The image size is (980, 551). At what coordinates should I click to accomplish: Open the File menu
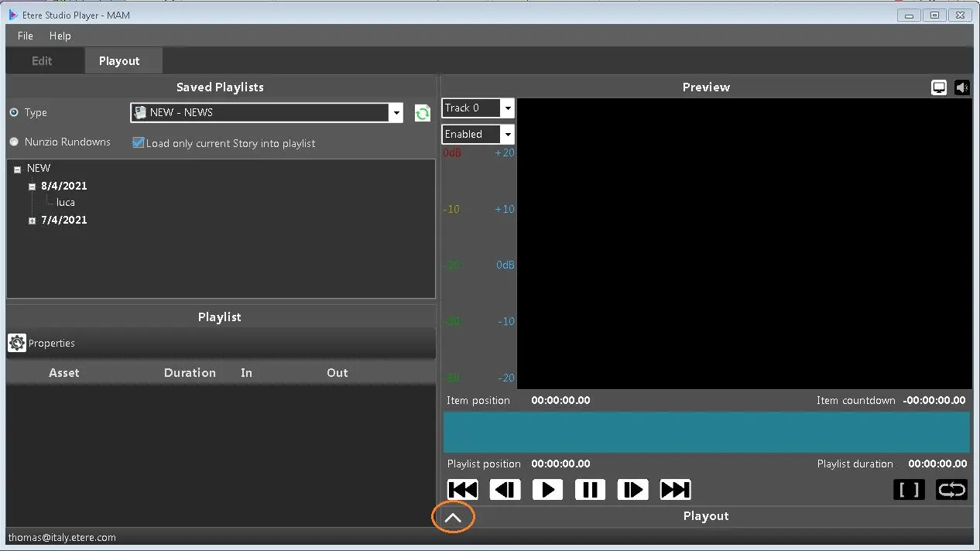tap(26, 36)
